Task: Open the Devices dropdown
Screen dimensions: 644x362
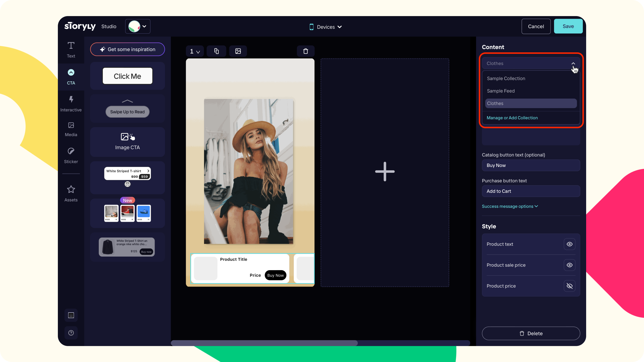Action: [326, 27]
